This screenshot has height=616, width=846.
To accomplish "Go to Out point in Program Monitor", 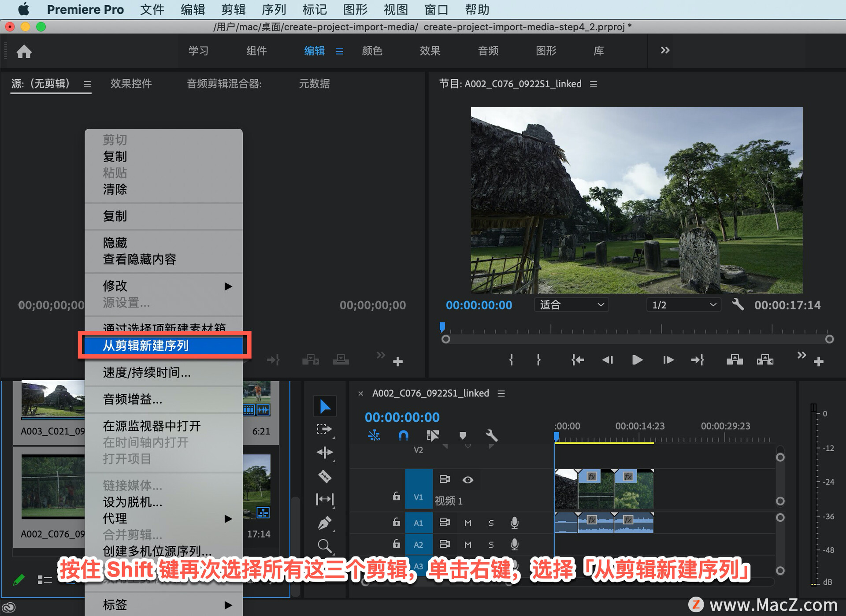I will click(x=698, y=360).
